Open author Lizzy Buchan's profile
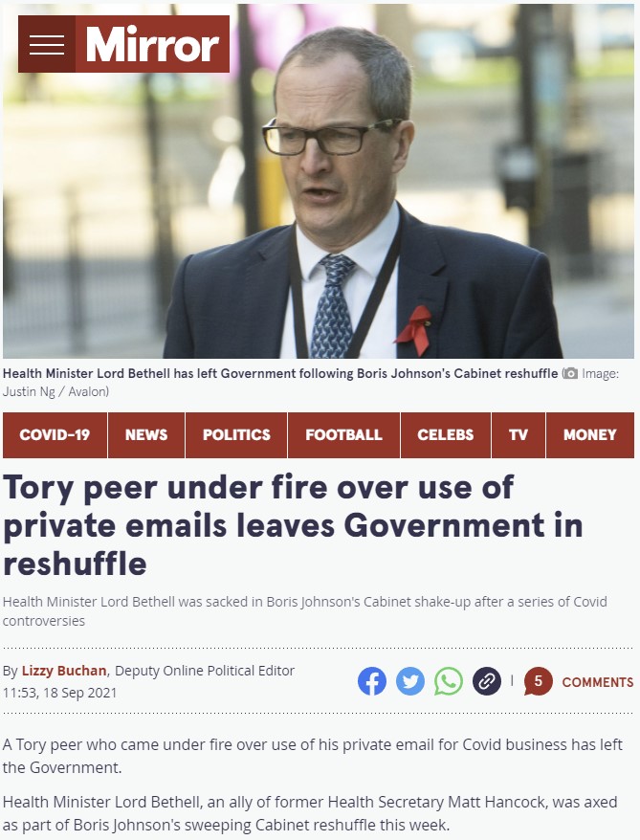The height and width of the screenshot is (840, 640). point(64,671)
